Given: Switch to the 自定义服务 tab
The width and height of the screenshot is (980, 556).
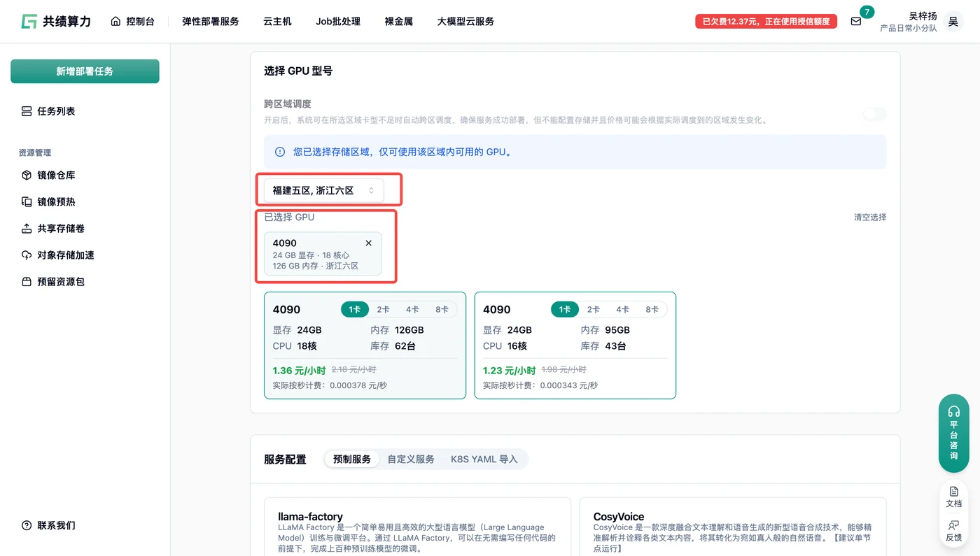Looking at the screenshot, I should click(411, 459).
